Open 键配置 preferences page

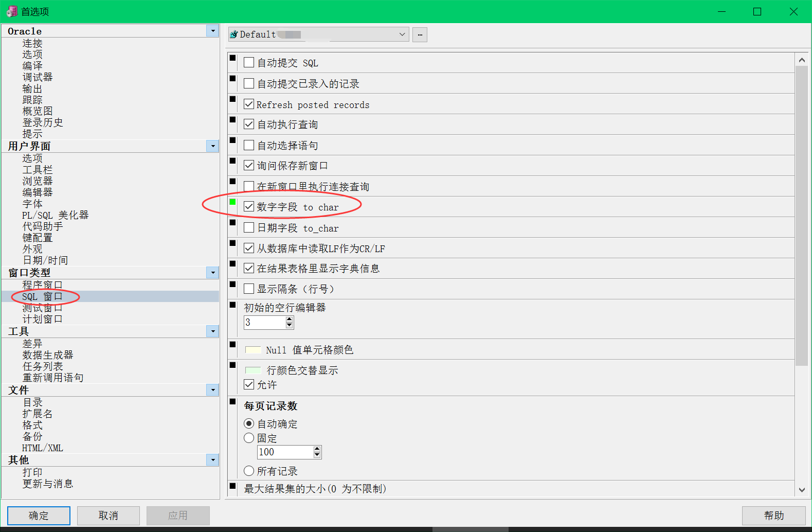point(38,238)
